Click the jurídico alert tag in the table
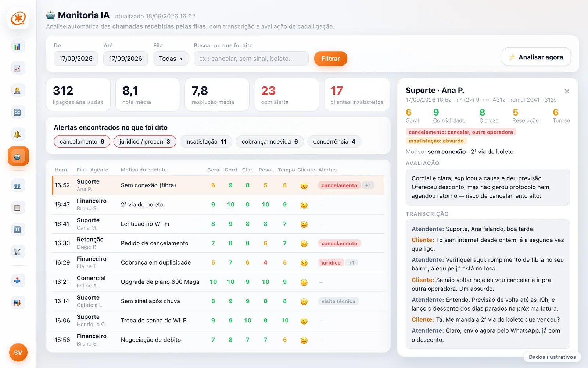The height and width of the screenshot is (368, 588). pyautogui.click(x=331, y=263)
